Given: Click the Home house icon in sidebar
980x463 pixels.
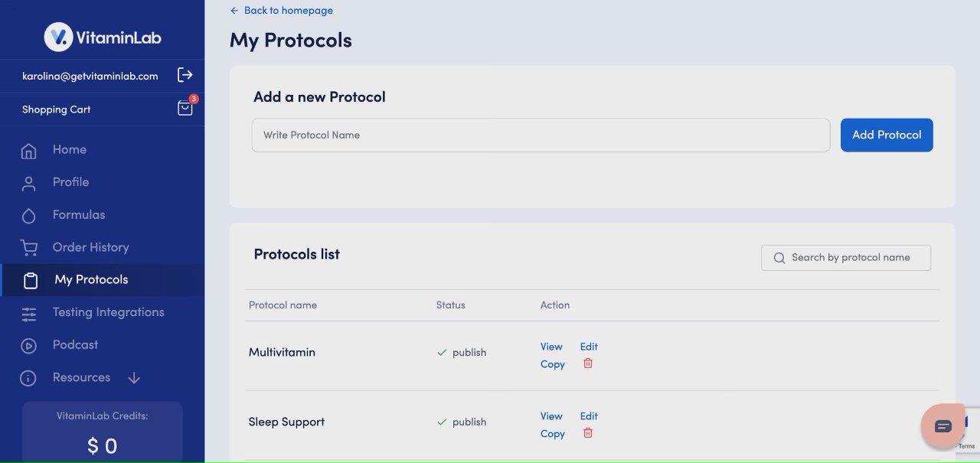Looking at the screenshot, I should pos(29,151).
